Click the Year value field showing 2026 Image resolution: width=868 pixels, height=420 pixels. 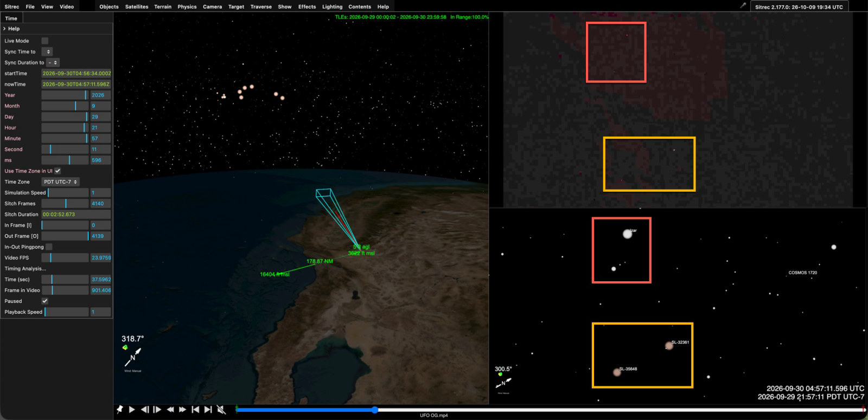101,95
